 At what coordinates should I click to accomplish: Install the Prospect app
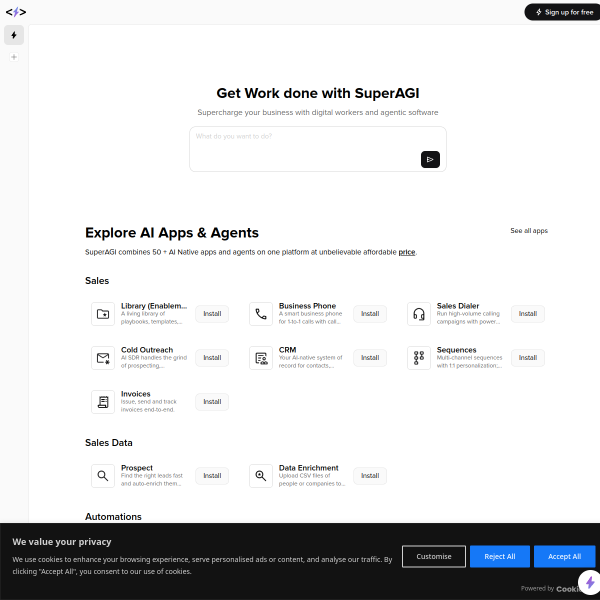pyautogui.click(x=212, y=476)
